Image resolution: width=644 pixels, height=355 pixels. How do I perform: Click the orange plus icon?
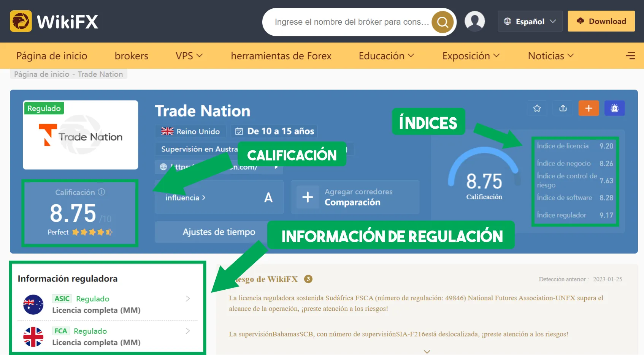(589, 108)
